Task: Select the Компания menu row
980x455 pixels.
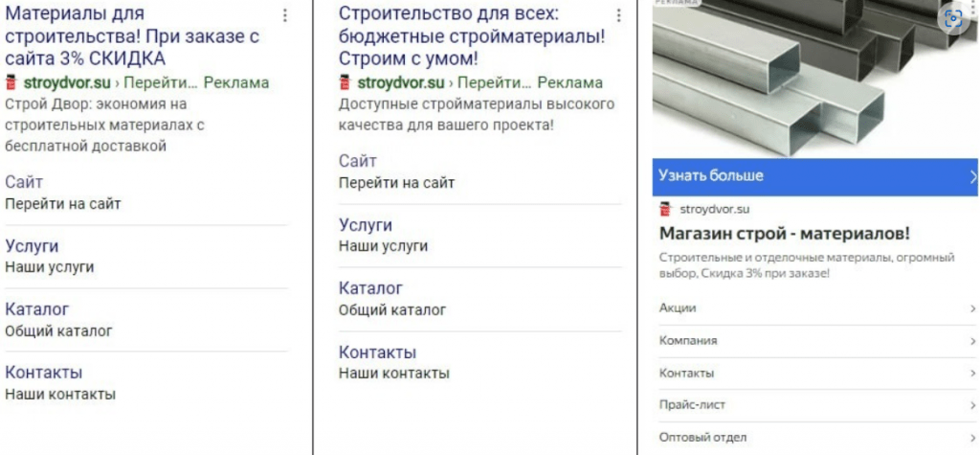Action: (818, 341)
